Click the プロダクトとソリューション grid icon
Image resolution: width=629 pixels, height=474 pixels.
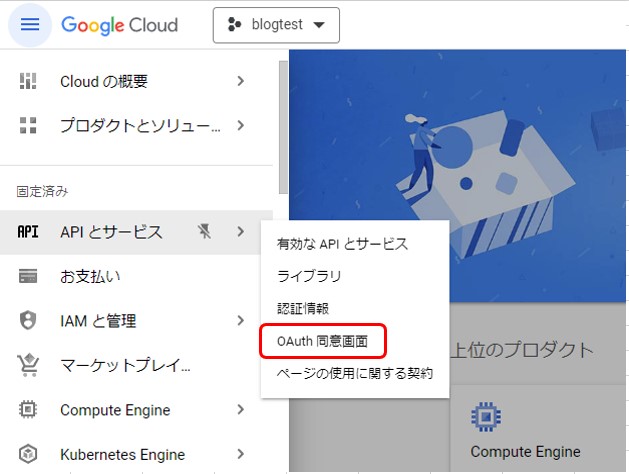click(x=28, y=126)
